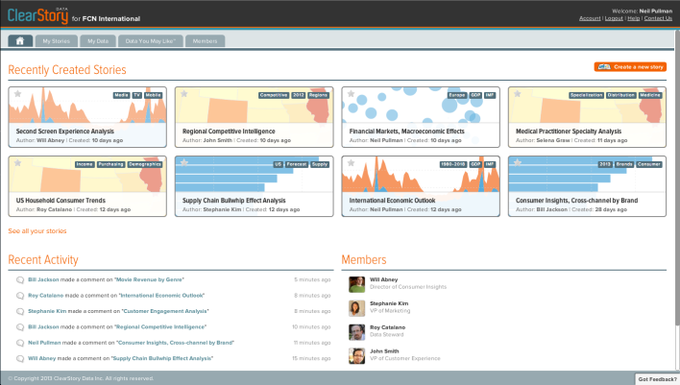Open Financial Markets, Macroeconomic Effects story thumbnail

420,105
